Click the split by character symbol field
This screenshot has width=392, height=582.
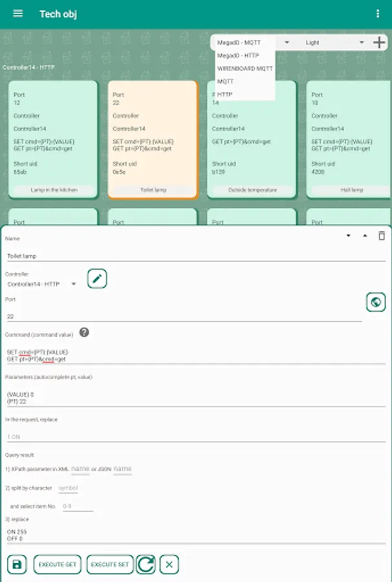[68, 488]
